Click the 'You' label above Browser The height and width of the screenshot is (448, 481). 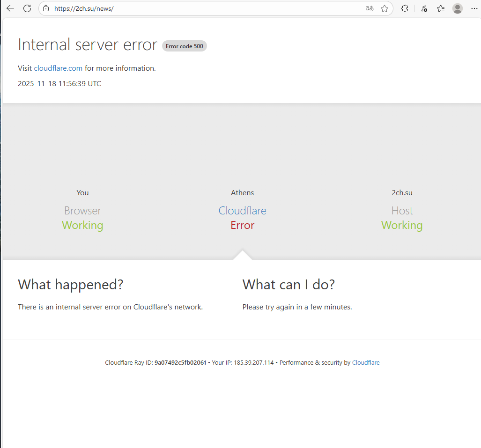pyautogui.click(x=82, y=192)
